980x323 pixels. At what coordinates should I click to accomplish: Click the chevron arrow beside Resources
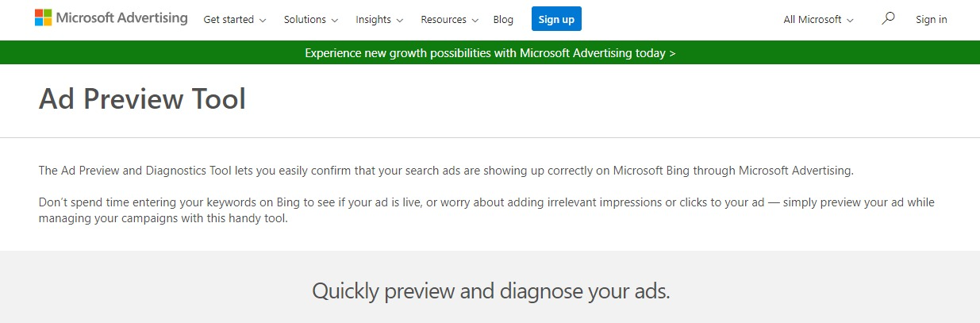(475, 20)
